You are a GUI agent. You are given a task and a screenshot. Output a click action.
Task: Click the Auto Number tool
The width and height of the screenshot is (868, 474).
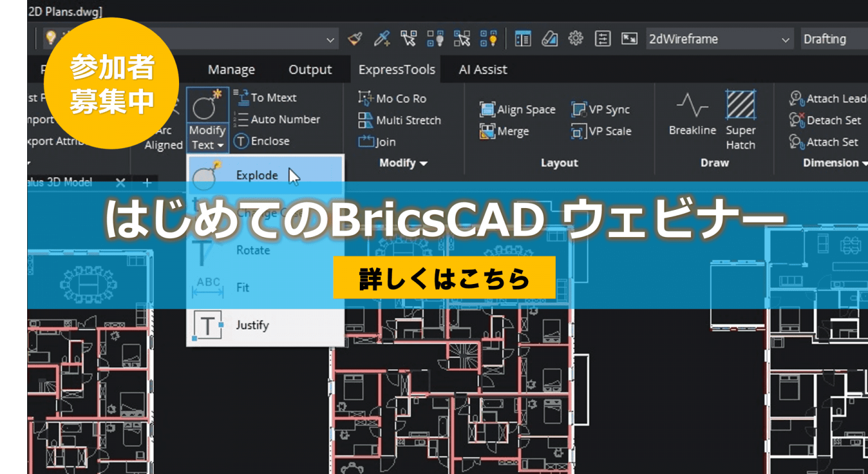tap(277, 119)
